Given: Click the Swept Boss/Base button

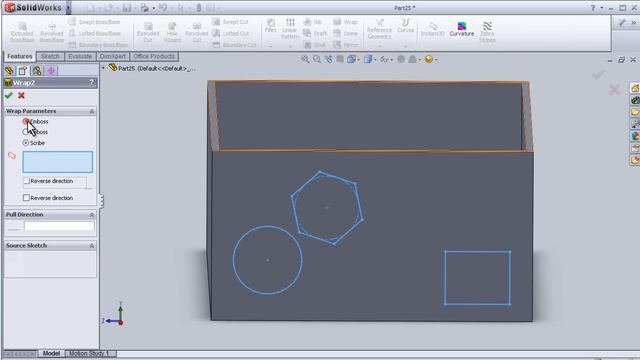Looking at the screenshot, I should click(x=95, y=22).
